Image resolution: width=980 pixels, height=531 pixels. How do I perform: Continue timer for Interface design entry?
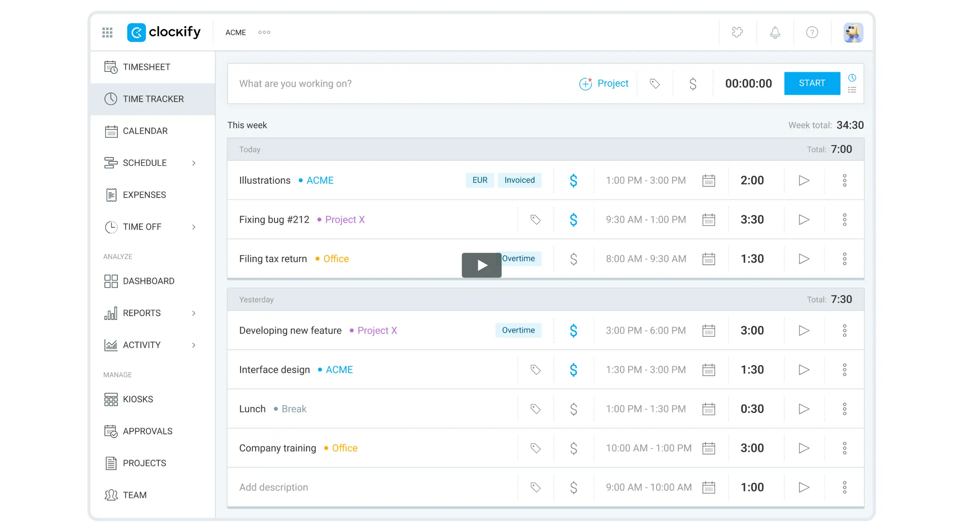click(804, 370)
